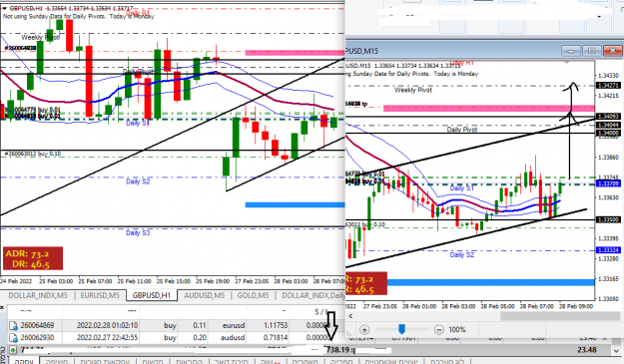Click the ADR 73.2 box on H1 chart
This screenshot has height=364, width=624.
click(33, 258)
